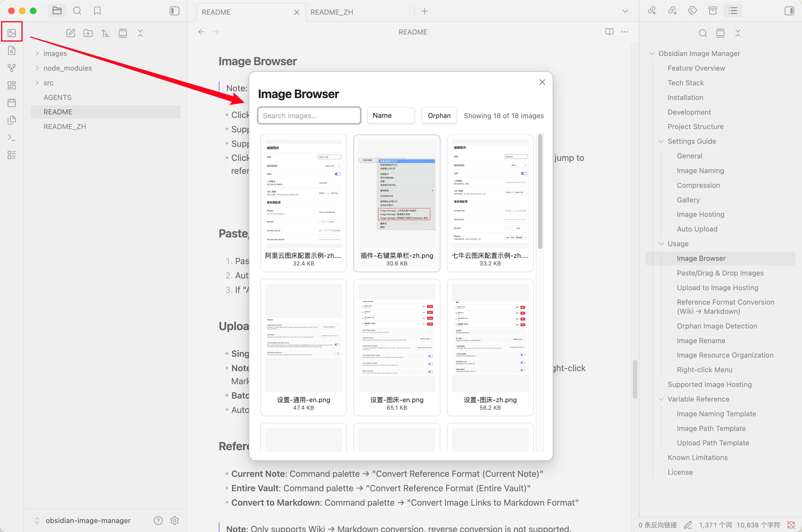802x532 pixels.
Task: Open the outgoing links pane icon
Action: click(672, 11)
